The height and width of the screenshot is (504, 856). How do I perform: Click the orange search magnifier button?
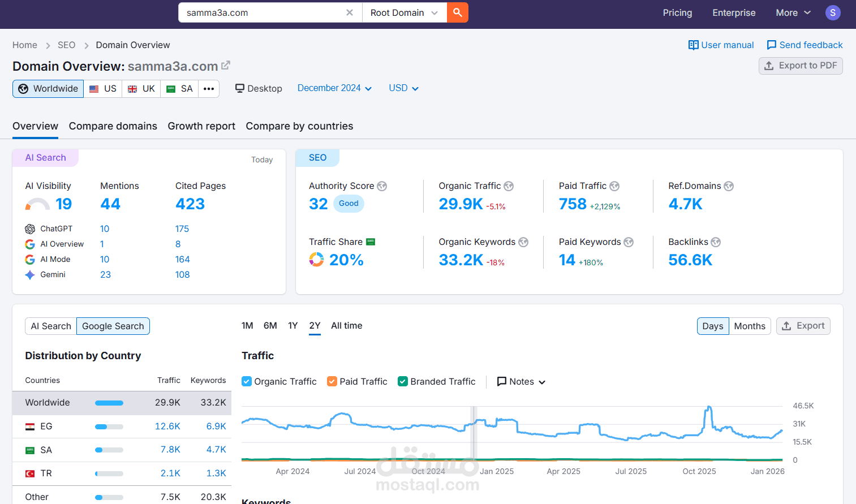coord(458,12)
